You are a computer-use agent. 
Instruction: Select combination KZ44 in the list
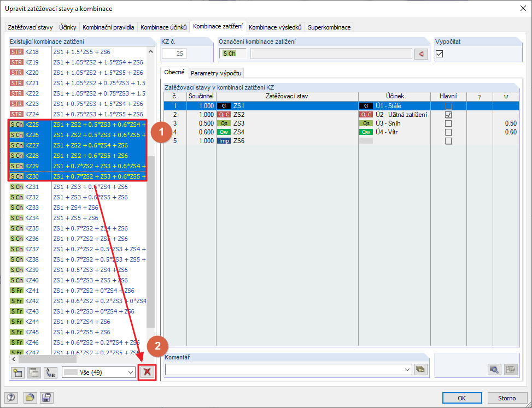pos(78,322)
